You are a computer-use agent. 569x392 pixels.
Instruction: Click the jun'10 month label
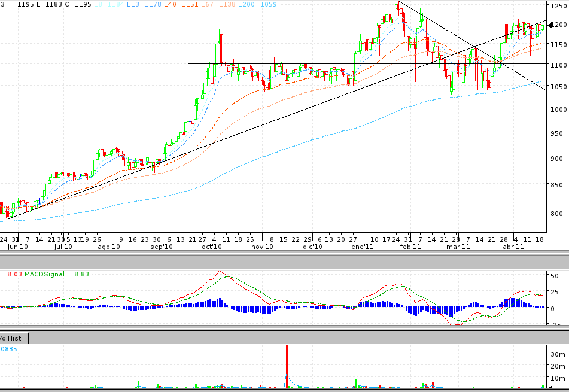[18, 247]
